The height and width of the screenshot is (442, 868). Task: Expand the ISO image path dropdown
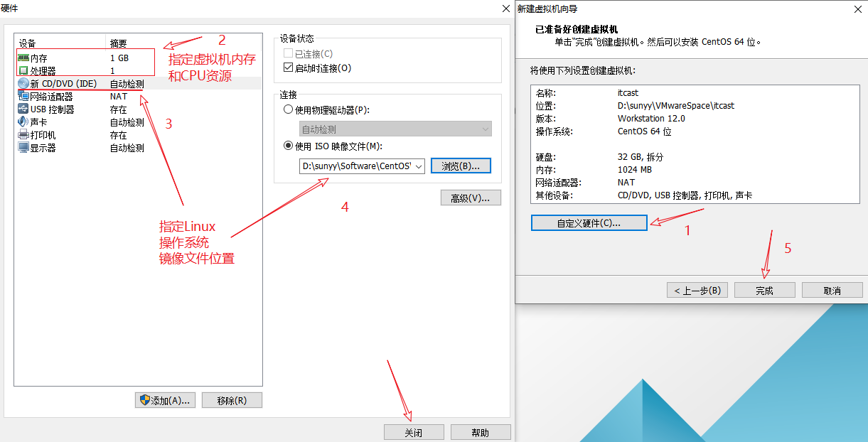click(x=418, y=166)
